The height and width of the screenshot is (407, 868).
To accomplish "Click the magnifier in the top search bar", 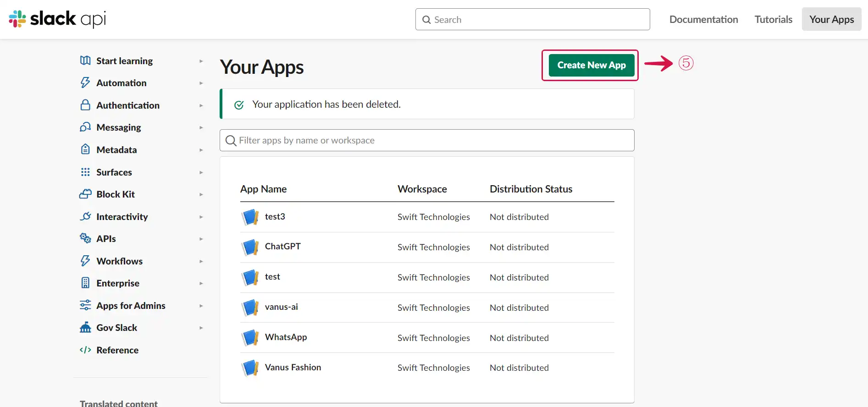I will 426,20.
